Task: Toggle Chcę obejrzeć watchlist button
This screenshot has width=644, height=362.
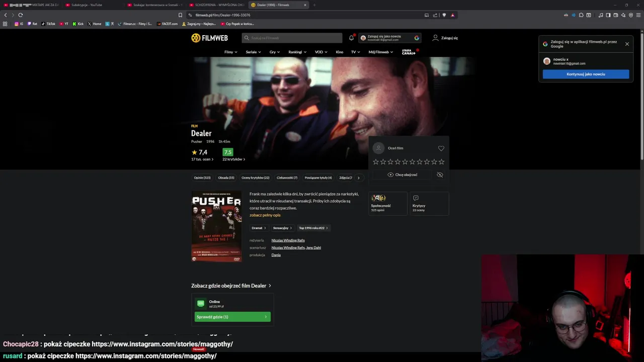Action: tap(403, 174)
